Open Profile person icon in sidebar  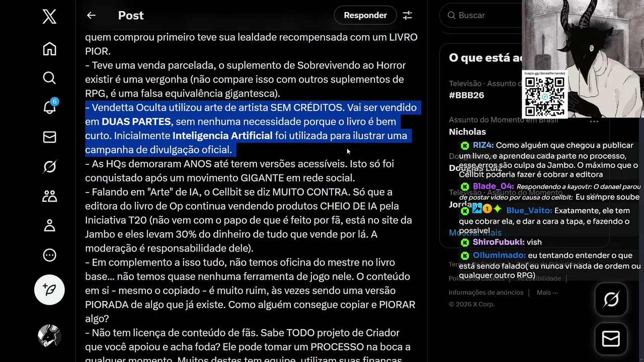(49, 225)
